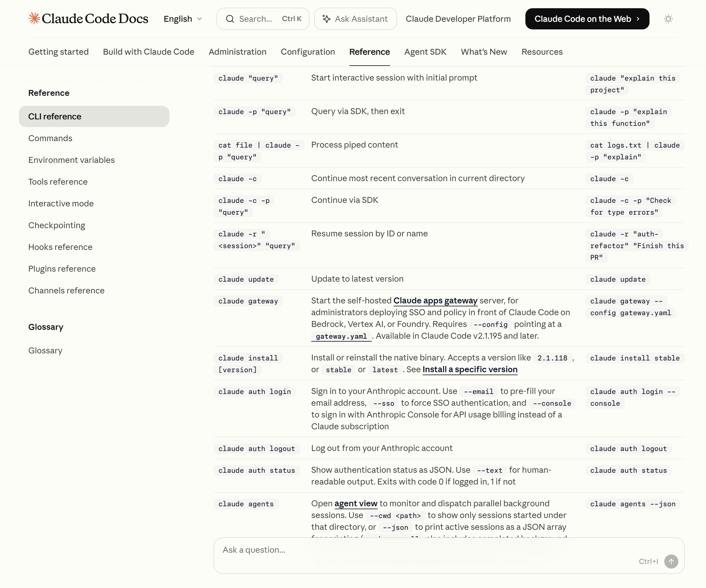
Task: Open Plugins reference in sidebar
Action: [62, 269]
